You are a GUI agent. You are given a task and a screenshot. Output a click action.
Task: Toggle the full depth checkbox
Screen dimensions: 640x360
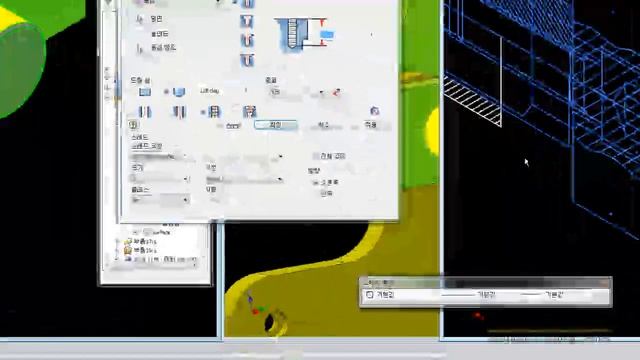pos(316,156)
